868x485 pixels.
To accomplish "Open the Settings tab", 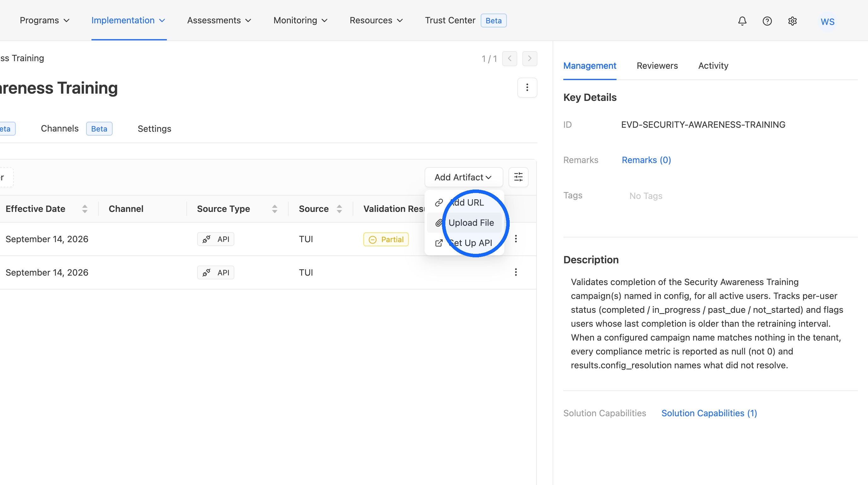I will click(x=154, y=129).
